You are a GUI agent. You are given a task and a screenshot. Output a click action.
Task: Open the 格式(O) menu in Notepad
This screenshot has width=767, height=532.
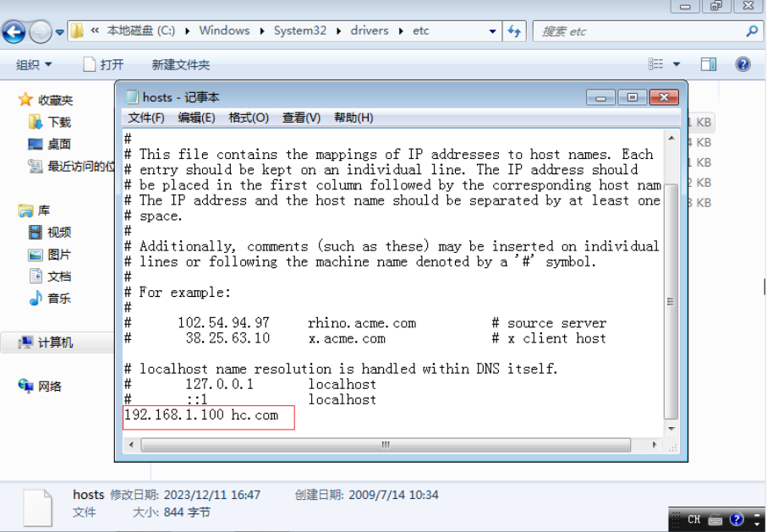pyautogui.click(x=249, y=118)
